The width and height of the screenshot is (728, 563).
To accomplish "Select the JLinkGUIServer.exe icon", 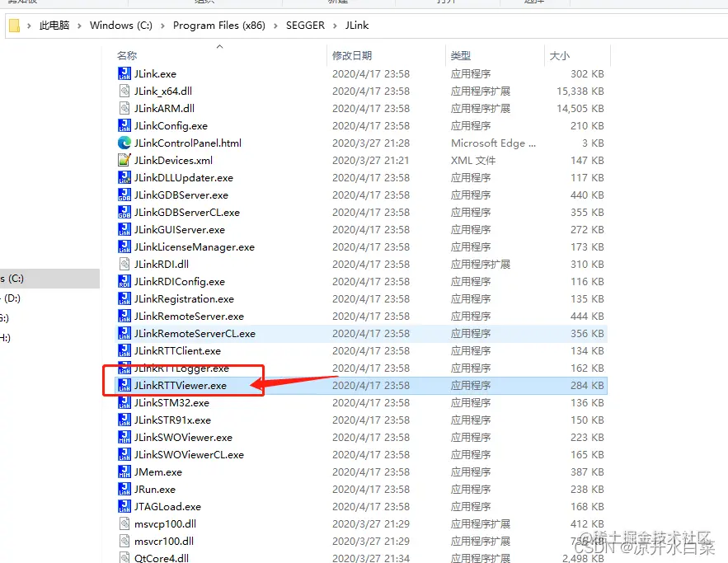I will (124, 230).
